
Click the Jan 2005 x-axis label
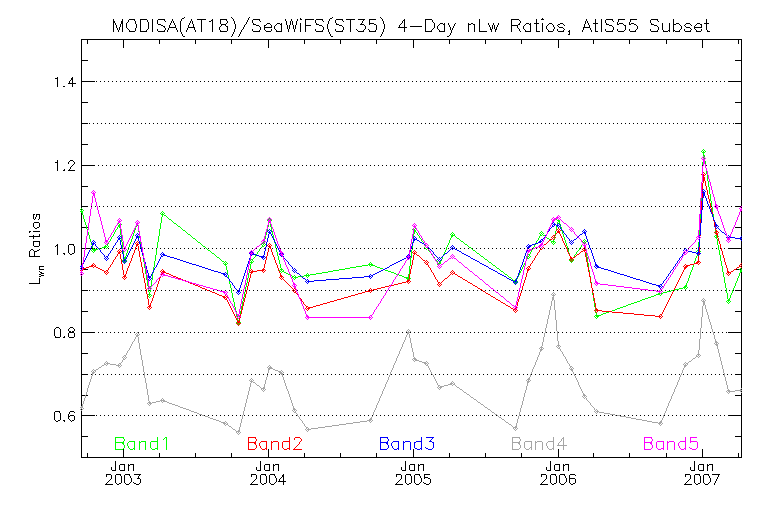pos(413,473)
